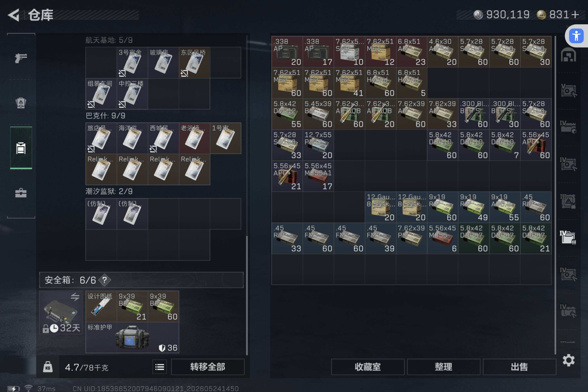Select the 3号宿舍 key card
This screenshot has width=588, height=392.
pos(132,62)
